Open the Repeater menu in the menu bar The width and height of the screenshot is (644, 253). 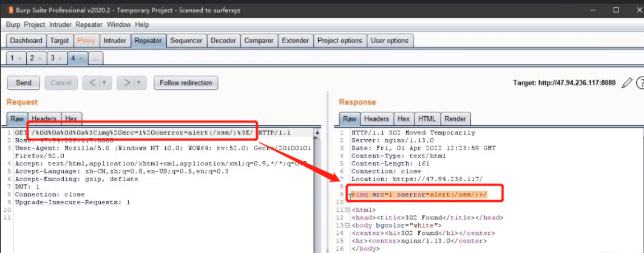point(89,25)
